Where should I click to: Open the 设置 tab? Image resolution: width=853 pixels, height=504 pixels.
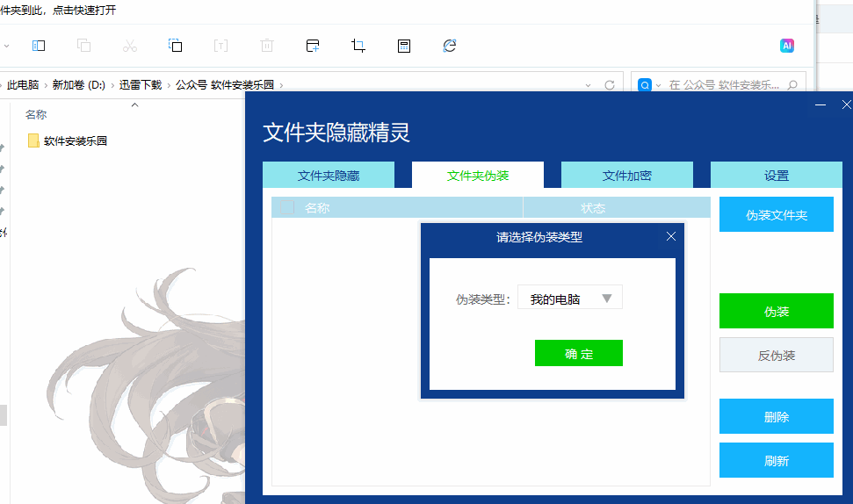(x=776, y=176)
